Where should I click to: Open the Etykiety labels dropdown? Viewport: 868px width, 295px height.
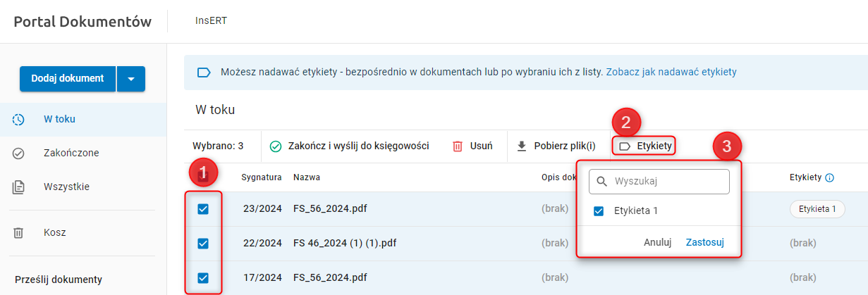click(646, 146)
